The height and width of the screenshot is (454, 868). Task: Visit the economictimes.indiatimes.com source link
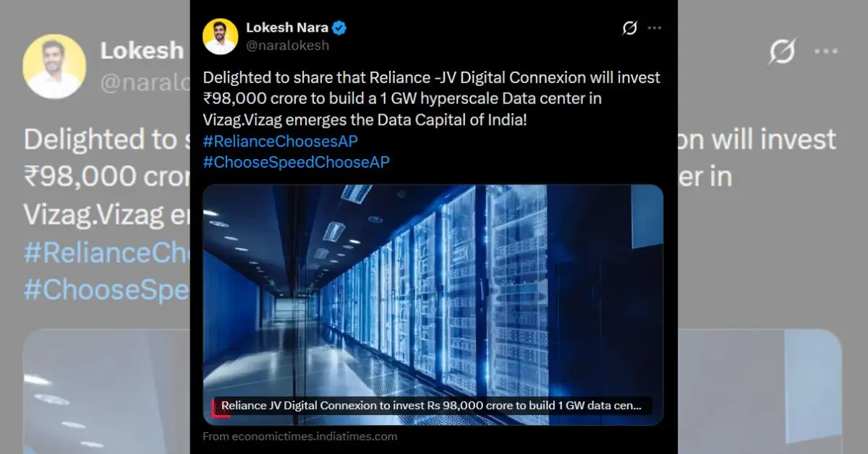(299, 436)
